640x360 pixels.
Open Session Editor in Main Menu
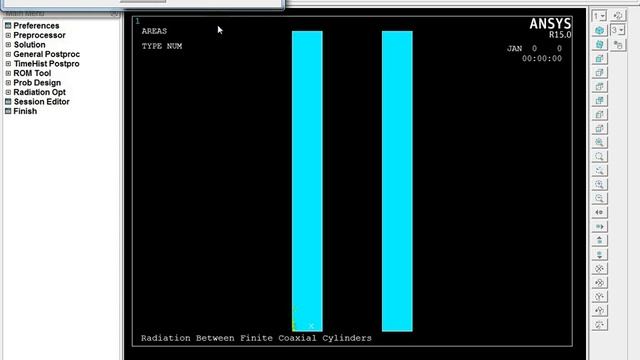click(42, 102)
